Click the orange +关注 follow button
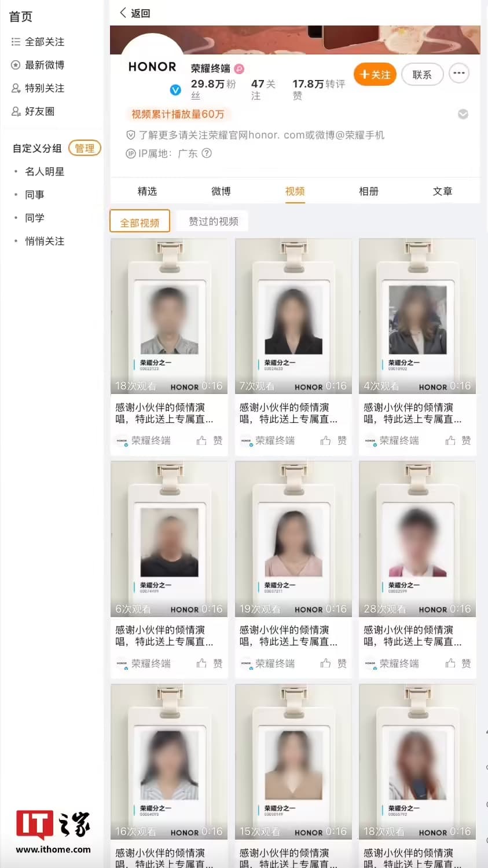 pyautogui.click(x=375, y=74)
